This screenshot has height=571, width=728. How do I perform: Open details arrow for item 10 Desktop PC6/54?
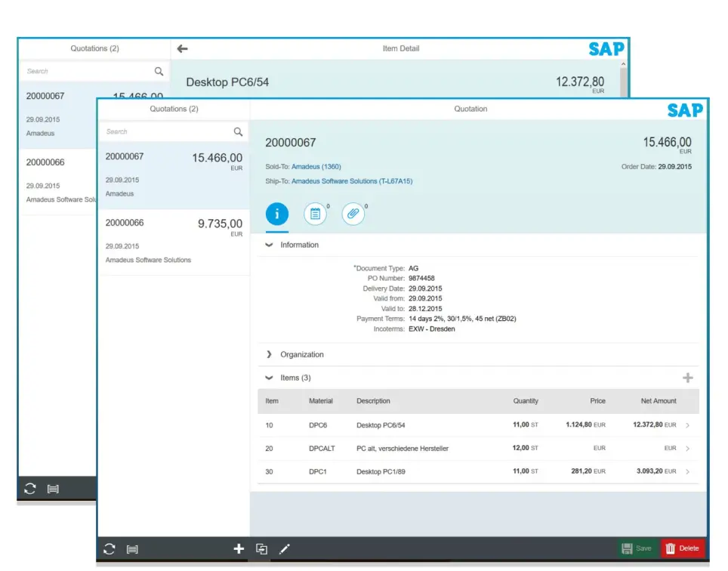tap(688, 425)
